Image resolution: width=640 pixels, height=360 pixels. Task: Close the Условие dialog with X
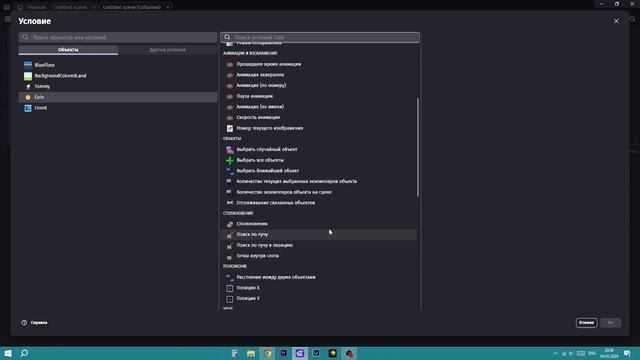(x=616, y=21)
